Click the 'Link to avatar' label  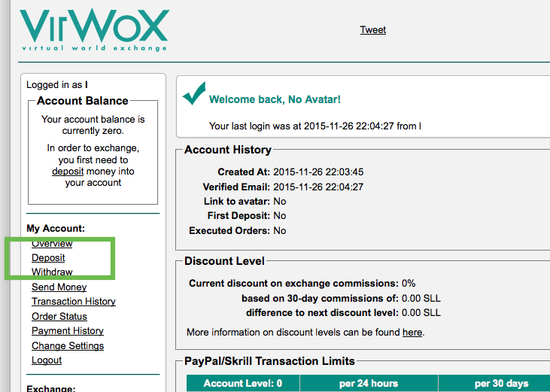[237, 201]
